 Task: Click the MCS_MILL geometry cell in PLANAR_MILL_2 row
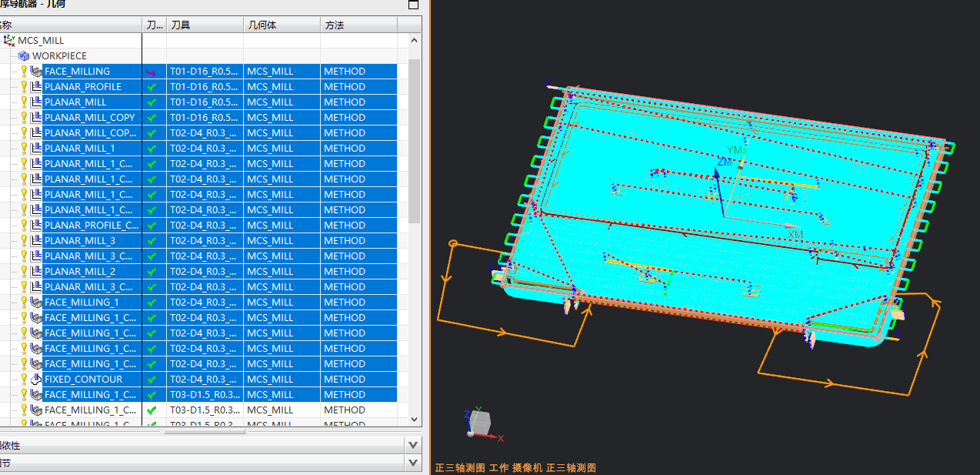282,271
